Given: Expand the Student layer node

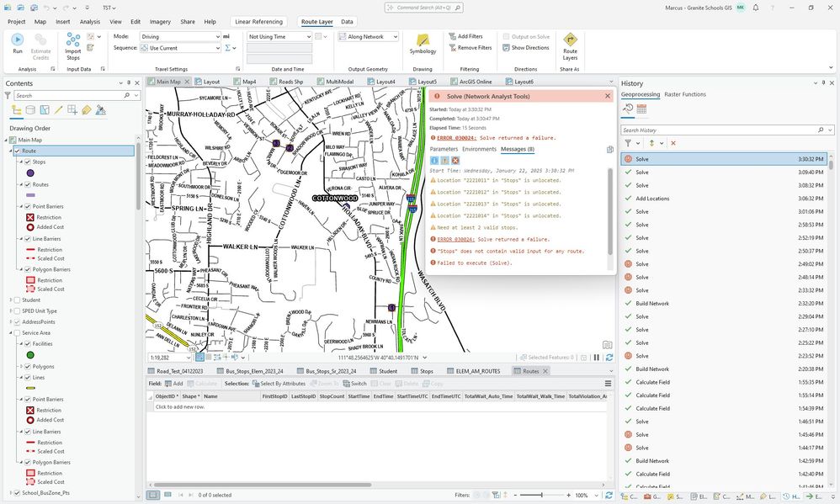Looking at the screenshot, I should click(11, 300).
